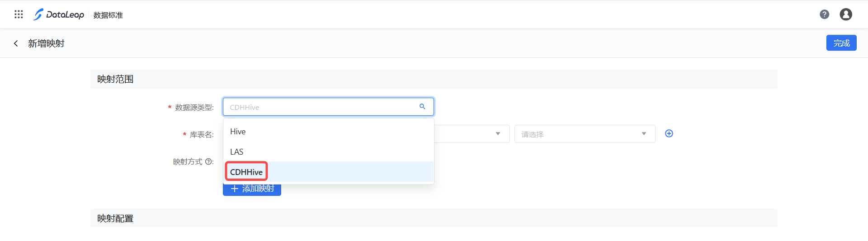Click the 数据标准 module label
This screenshot has height=241, width=868.
tap(108, 15)
